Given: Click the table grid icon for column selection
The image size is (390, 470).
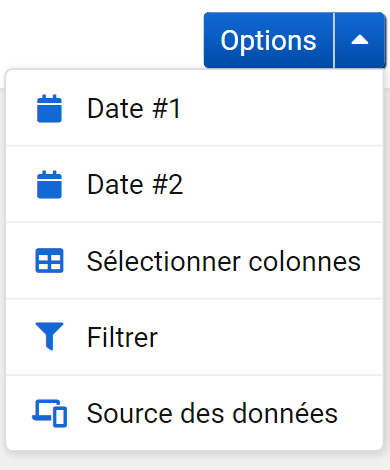Looking at the screenshot, I should point(49,261).
